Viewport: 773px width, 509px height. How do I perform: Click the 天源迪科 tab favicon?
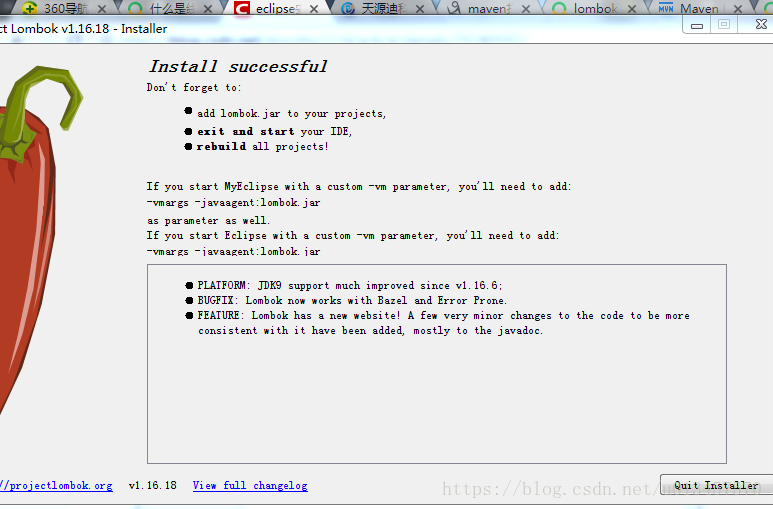[x=348, y=8]
